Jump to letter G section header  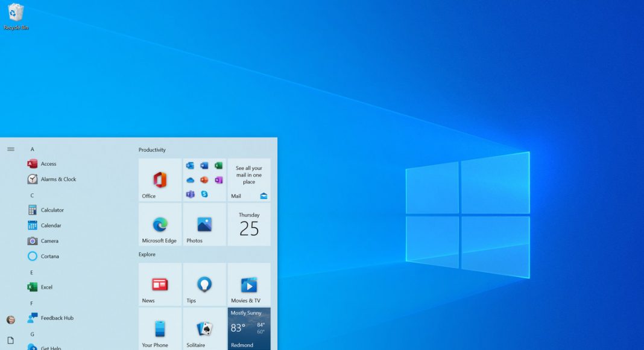[32, 334]
